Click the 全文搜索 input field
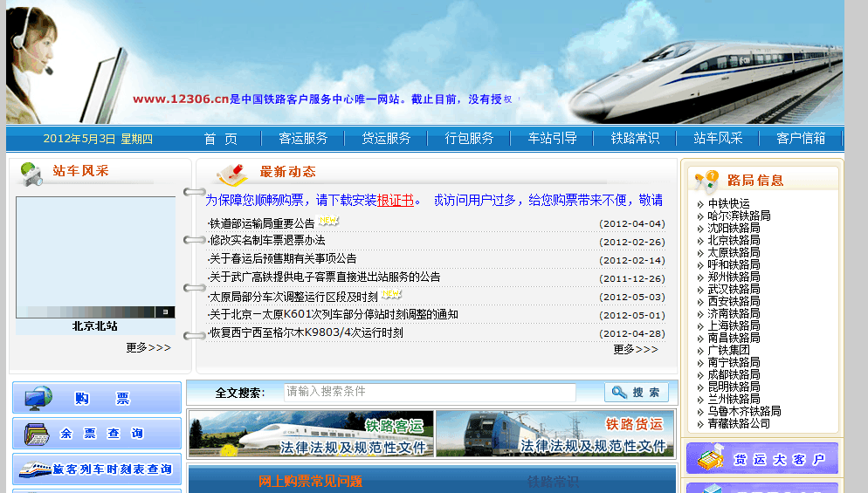Viewport: 868px width, 493px height. click(430, 392)
